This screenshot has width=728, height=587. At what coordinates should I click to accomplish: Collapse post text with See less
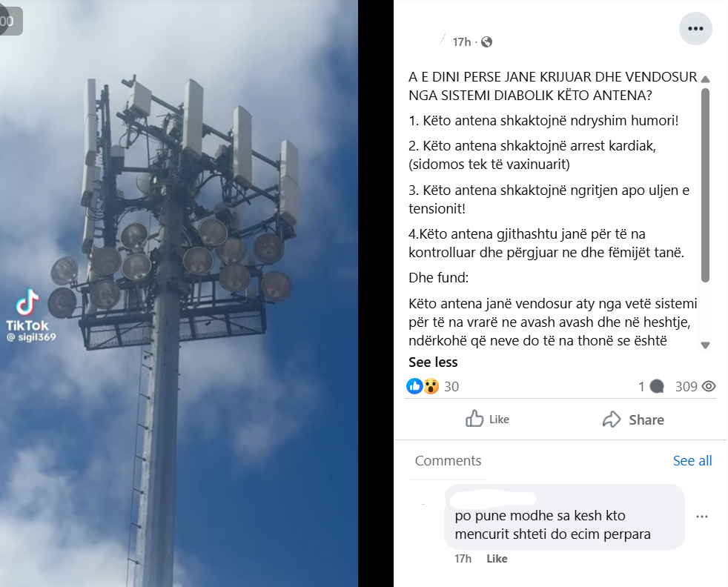[433, 362]
